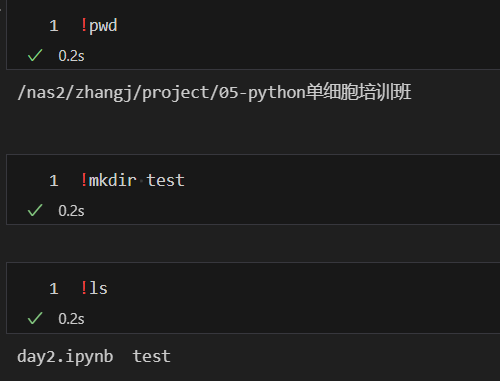This screenshot has width=500, height=381.
Task: Click the red exclamation mark before mkdir
Action: [84, 180]
